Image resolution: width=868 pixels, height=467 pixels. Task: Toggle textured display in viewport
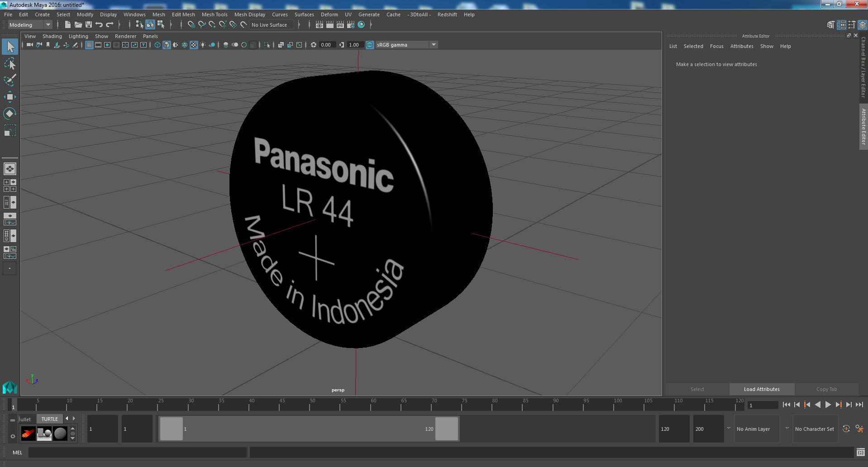click(x=194, y=45)
